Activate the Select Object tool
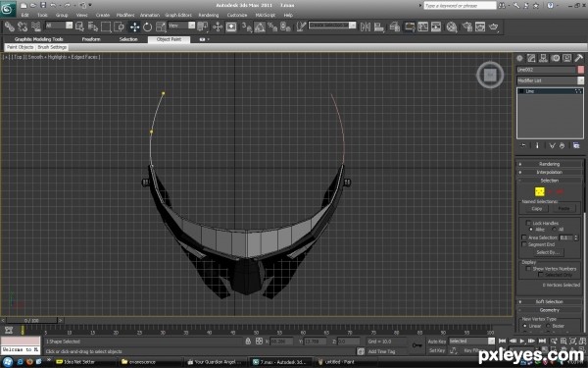 tap(79, 26)
